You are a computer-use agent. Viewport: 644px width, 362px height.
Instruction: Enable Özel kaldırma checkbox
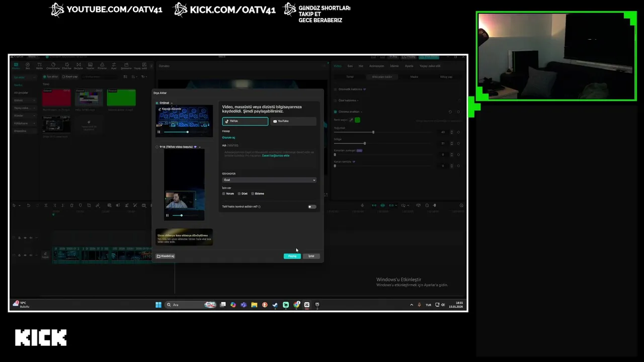(x=335, y=101)
